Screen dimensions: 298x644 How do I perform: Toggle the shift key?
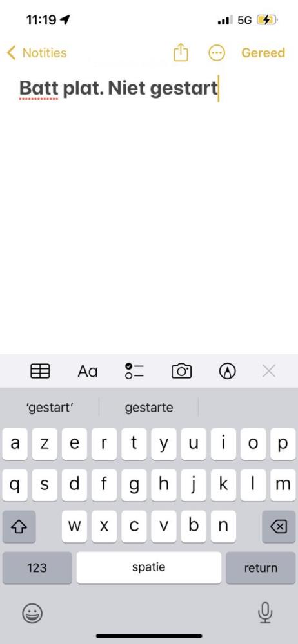click(19, 527)
